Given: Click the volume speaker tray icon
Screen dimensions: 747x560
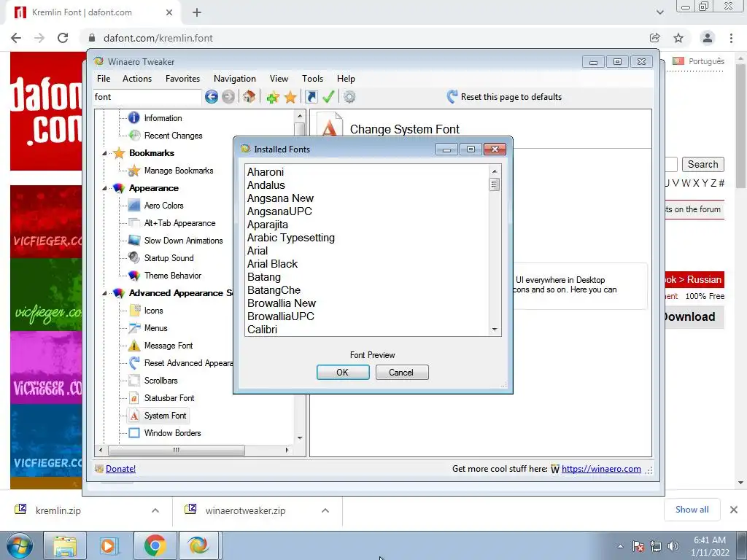Looking at the screenshot, I should point(673,546).
